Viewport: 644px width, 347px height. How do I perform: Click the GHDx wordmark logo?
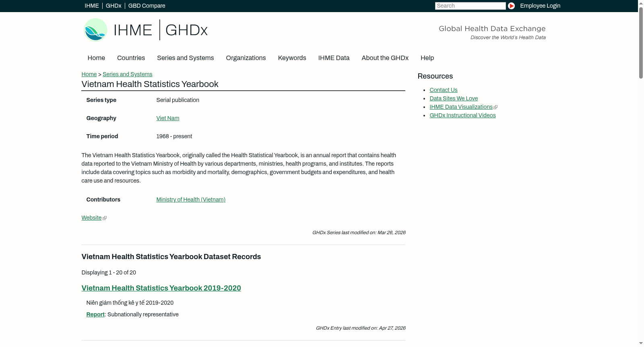pos(186,30)
